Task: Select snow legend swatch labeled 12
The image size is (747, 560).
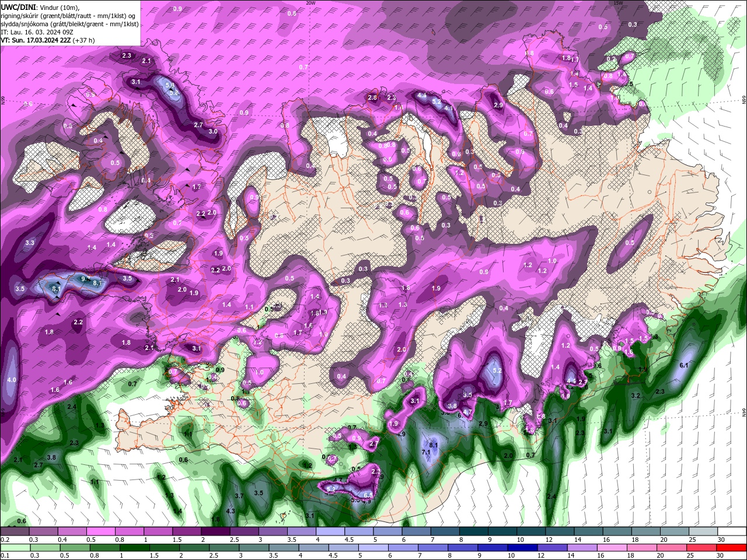Action: pos(560,531)
